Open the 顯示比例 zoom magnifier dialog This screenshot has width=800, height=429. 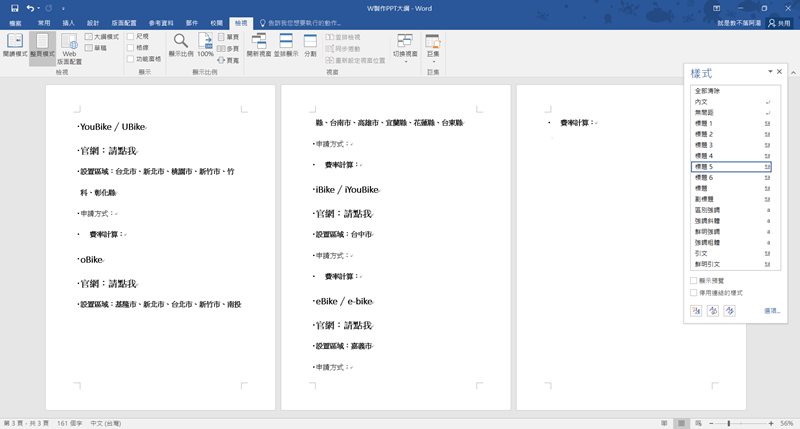point(181,45)
